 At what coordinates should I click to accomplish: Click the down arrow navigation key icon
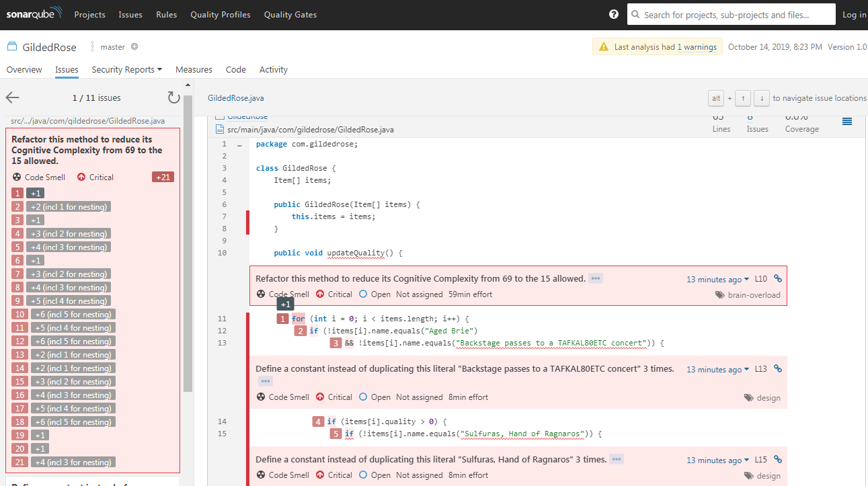761,97
